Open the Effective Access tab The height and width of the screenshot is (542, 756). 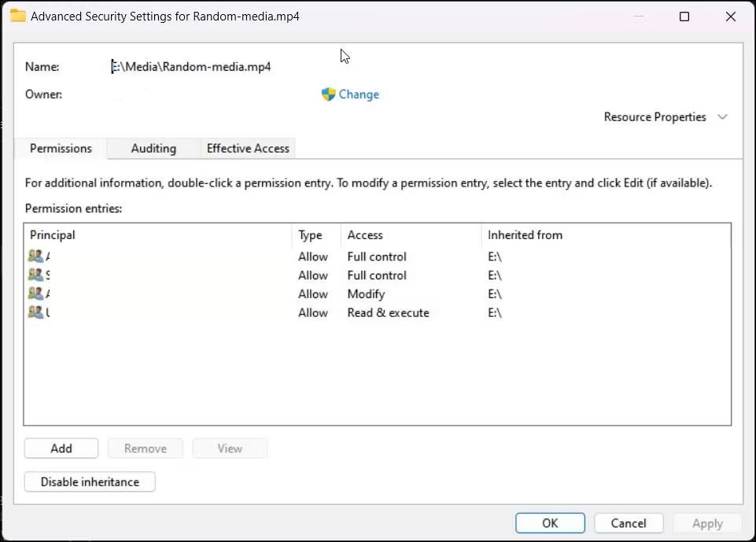(x=248, y=148)
